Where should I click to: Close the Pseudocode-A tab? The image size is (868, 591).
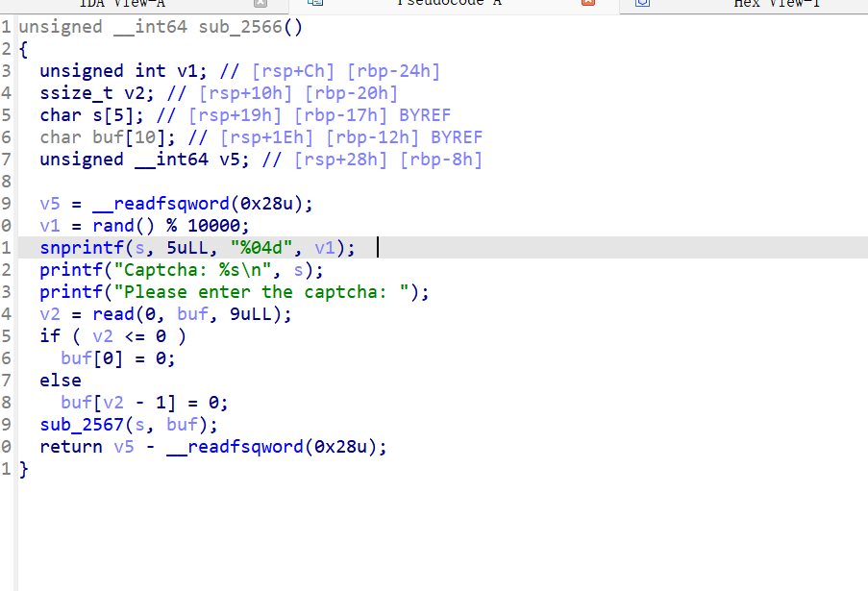(588, 4)
